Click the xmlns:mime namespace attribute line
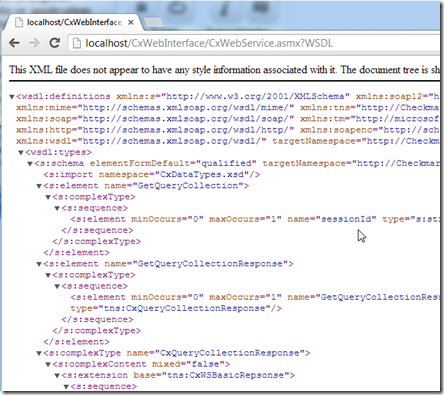This screenshot has height=395, width=444. pos(155,108)
